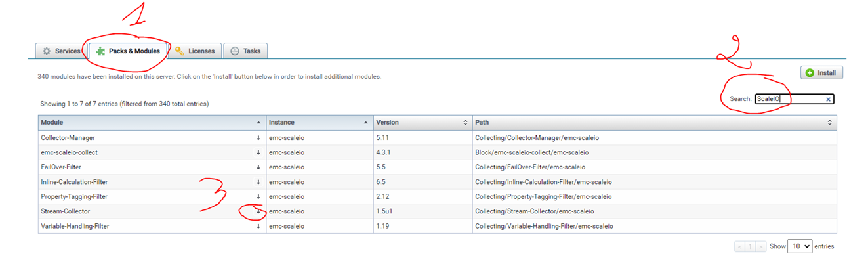
Task: Go to previous page of entries
Action: 739,247
